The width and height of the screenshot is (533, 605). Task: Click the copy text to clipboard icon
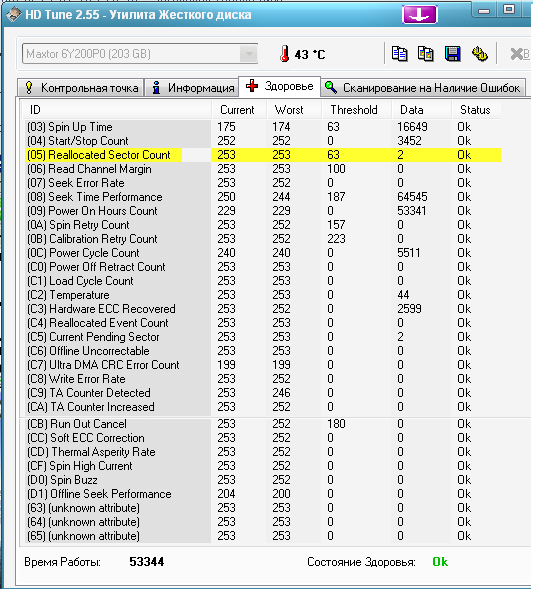(x=399, y=54)
